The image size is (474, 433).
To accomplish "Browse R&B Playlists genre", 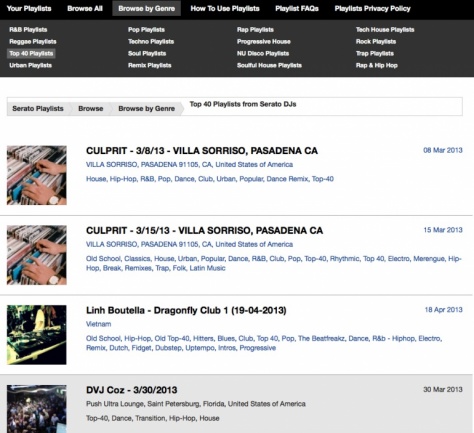I will pyautogui.click(x=28, y=30).
